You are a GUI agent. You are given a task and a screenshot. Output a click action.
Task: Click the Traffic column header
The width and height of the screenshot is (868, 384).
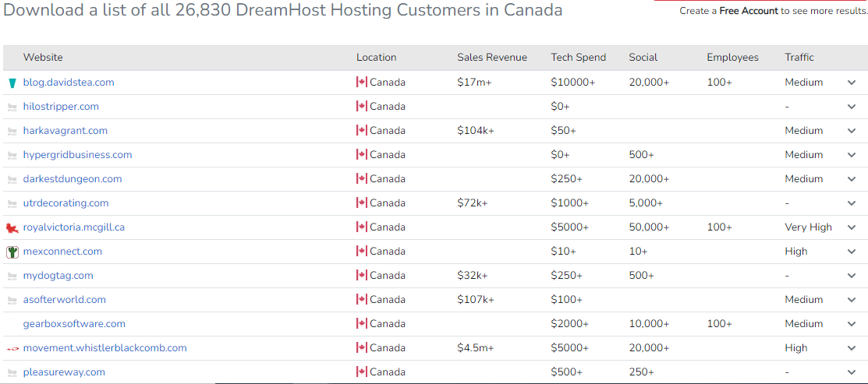[x=799, y=58]
